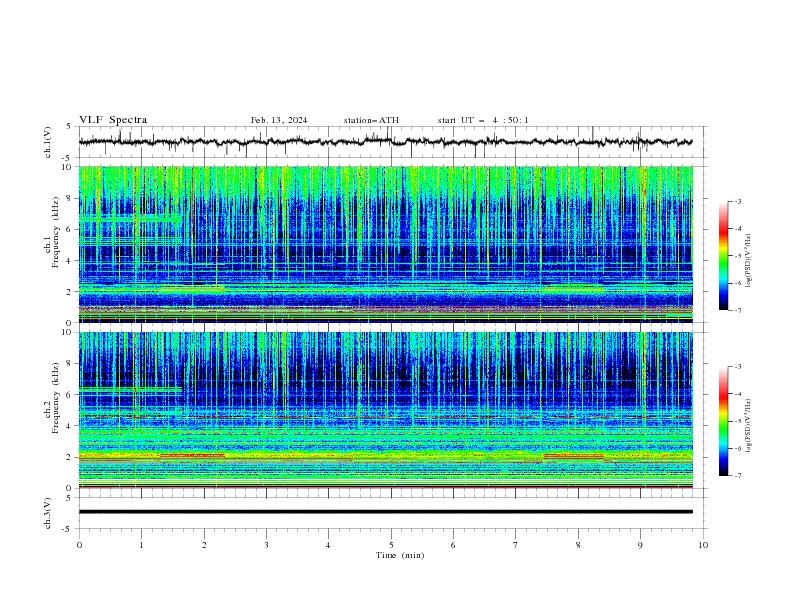Click the "-3" value on the ch.1 color bar
Screen dimensions: 792x612
737,201
